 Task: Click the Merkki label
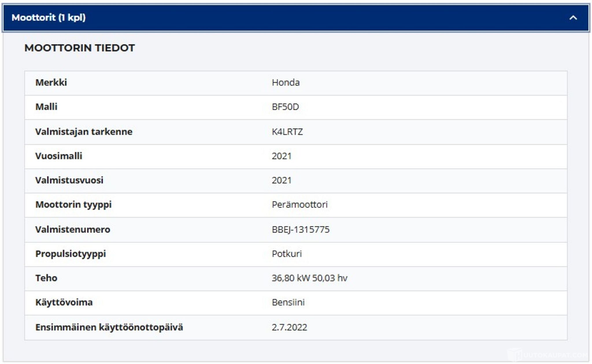tap(51, 83)
